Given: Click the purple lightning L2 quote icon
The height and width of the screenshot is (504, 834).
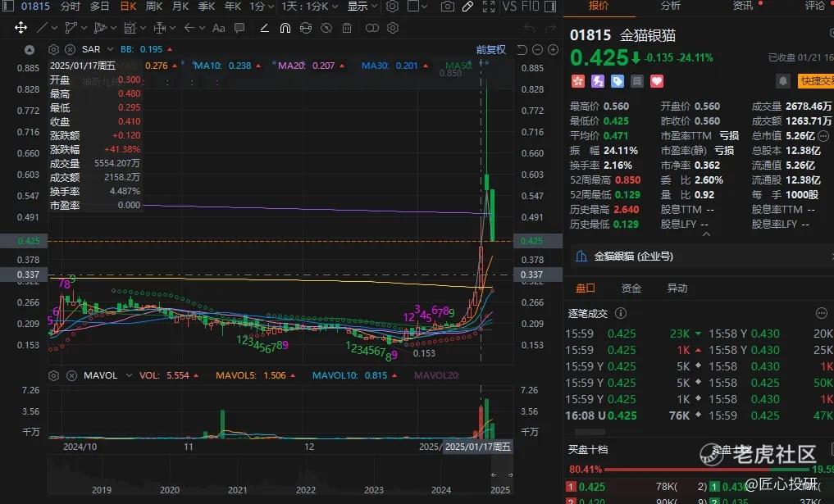Looking at the screenshot, I should tap(598, 81).
